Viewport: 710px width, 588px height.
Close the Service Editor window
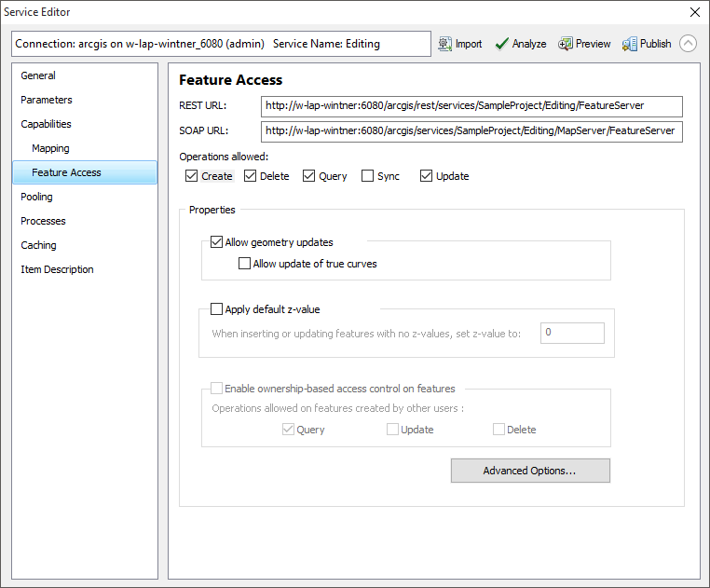(x=694, y=12)
